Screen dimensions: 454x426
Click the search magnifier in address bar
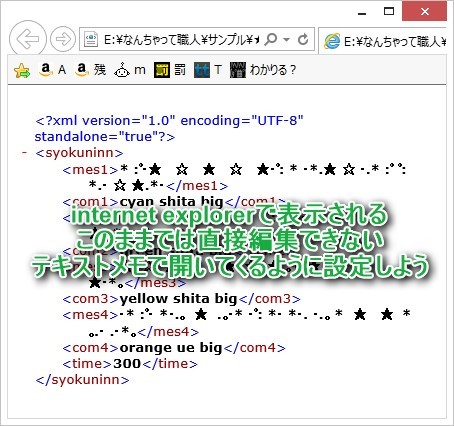(x=271, y=39)
